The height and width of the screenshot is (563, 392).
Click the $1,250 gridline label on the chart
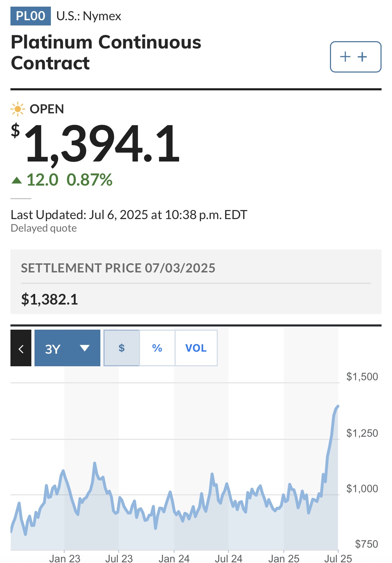pos(362,433)
